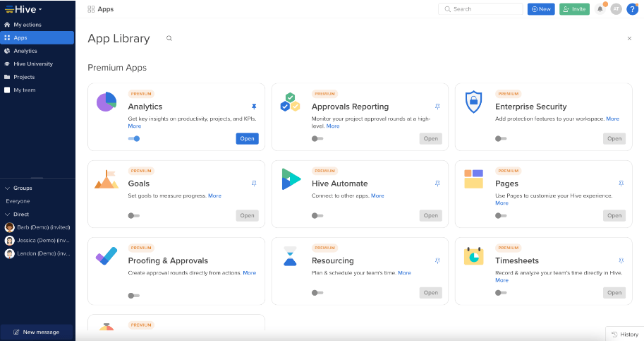
Task: Enable the Proofing & Approvals toggle
Action: 134,295
